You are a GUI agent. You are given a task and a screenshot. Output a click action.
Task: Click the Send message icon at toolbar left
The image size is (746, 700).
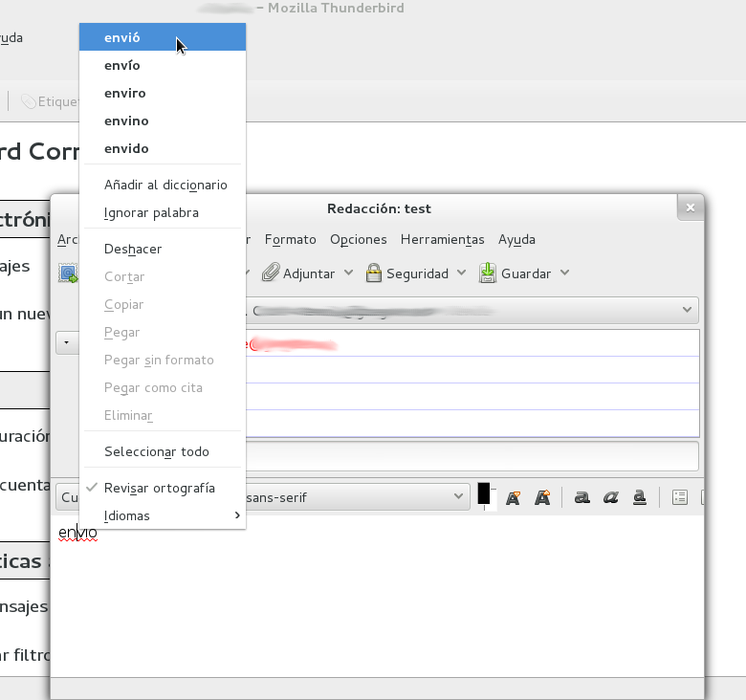68,273
